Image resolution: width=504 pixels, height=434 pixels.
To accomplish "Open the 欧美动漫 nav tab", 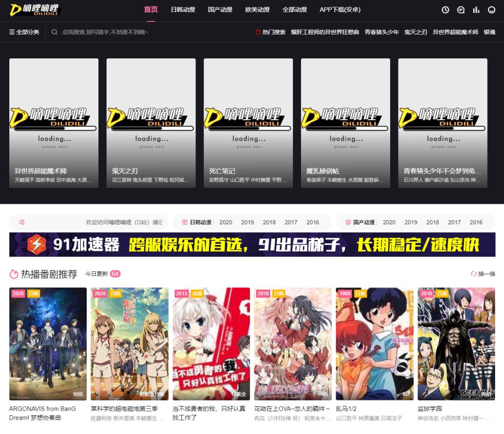I will (258, 10).
